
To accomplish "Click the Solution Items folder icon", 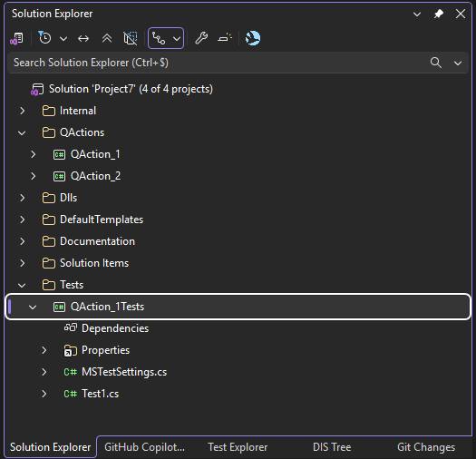I will [x=49, y=263].
